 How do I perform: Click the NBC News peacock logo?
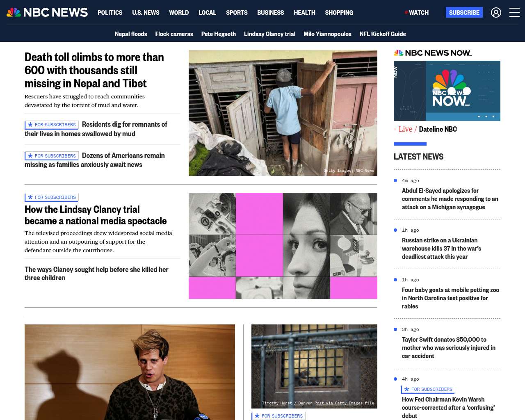coord(47,12)
